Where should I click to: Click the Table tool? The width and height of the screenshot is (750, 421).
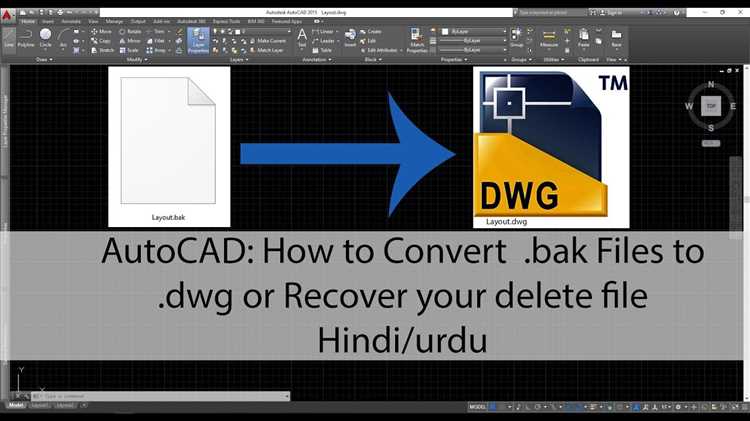[x=322, y=50]
